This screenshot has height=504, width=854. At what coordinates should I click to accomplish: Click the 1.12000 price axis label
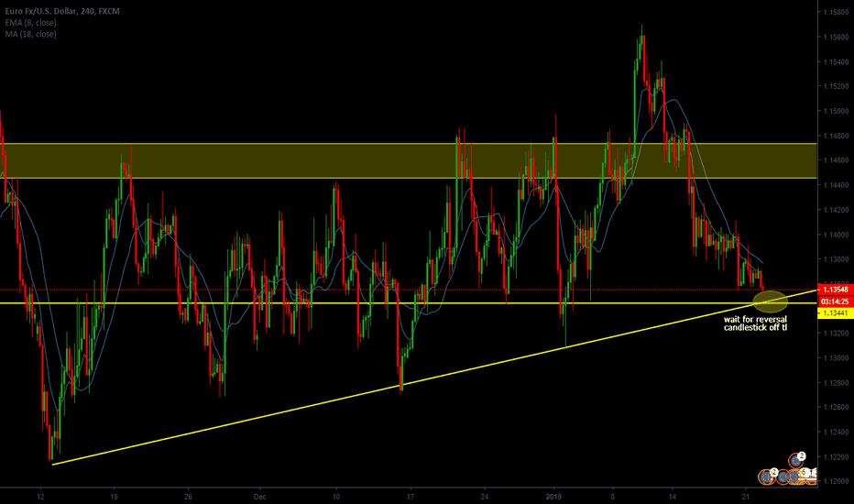point(836,482)
